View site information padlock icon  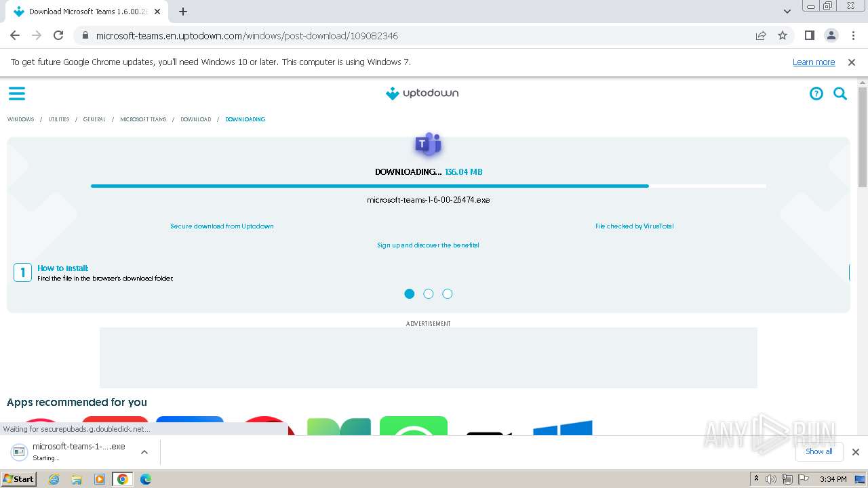click(85, 35)
